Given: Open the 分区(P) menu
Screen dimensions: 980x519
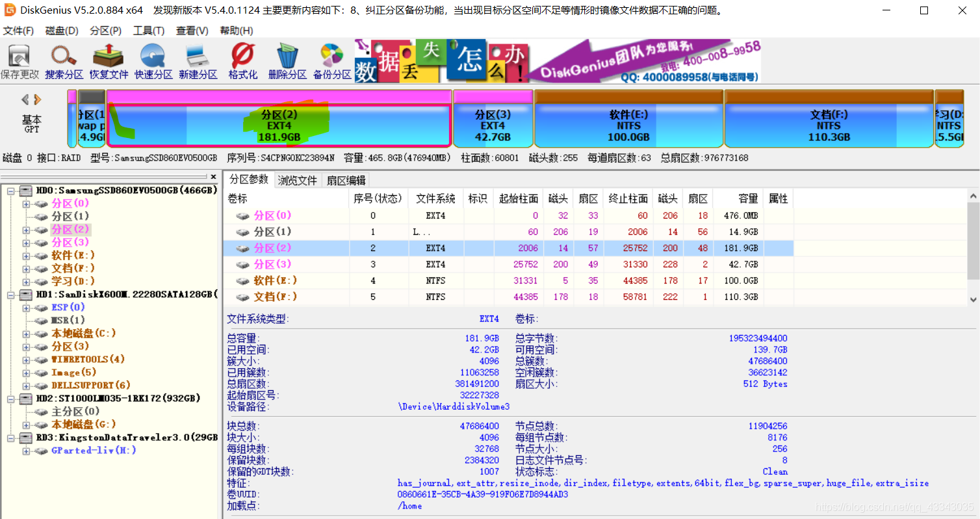Looking at the screenshot, I should coord(105,31).
